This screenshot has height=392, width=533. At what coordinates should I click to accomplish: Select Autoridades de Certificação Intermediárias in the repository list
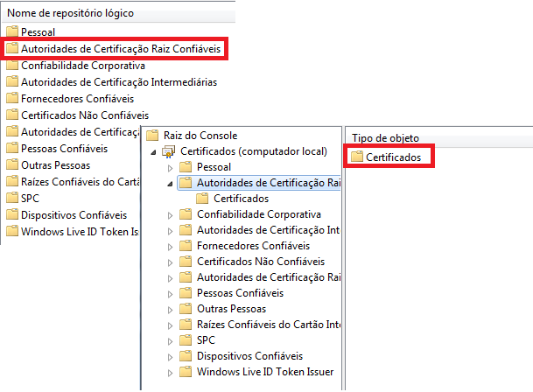coord(118,82)
